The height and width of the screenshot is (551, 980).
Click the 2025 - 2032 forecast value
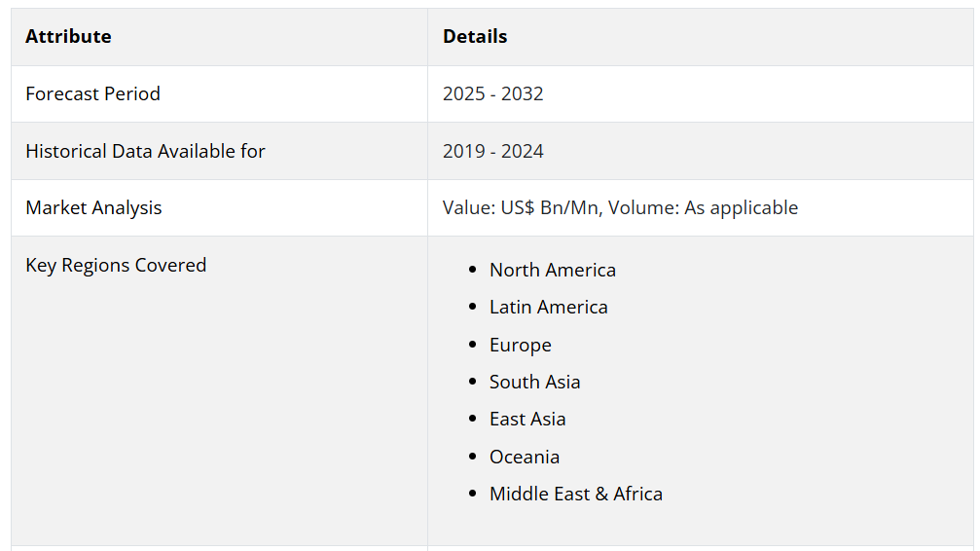[493, 93]
